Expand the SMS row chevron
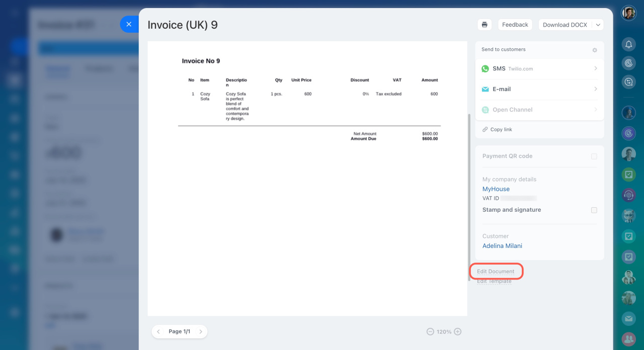This screenshot has height=350, width=644. (x=596, y=68)
